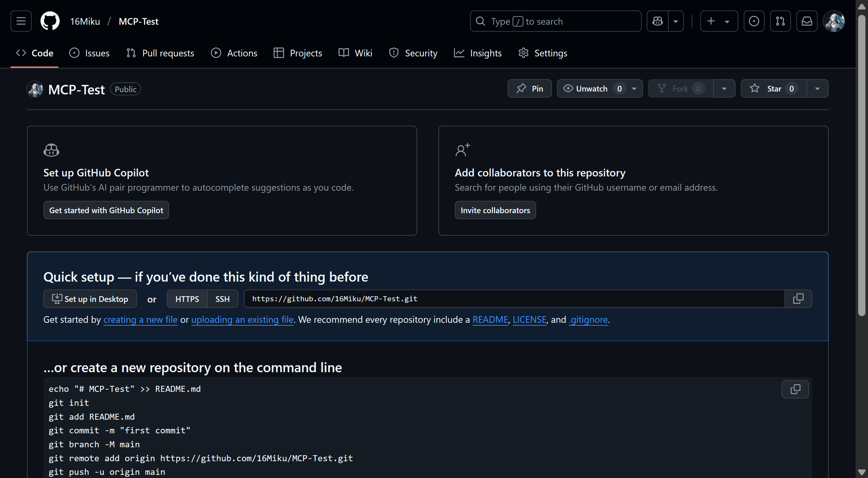This screenshot has height=478, width=868.
Task: Expand the star lists dropdown arrow
Action: click(x=817, y=88)
